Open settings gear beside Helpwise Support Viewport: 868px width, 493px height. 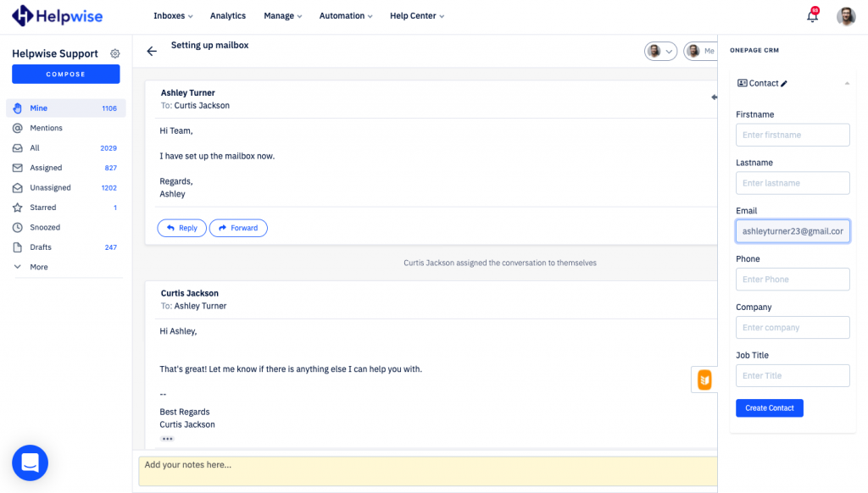coord(115,53)
